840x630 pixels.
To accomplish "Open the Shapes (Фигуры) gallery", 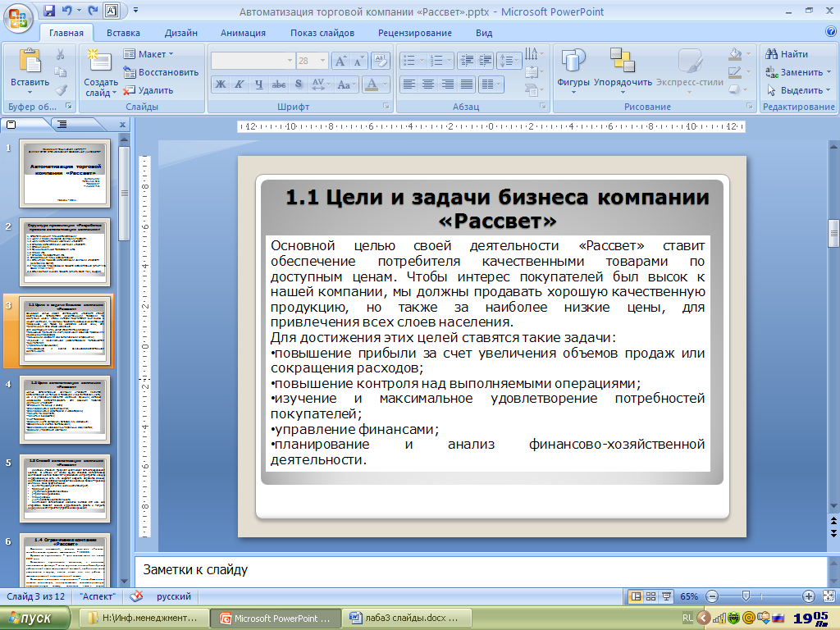I will pos(573,72).
